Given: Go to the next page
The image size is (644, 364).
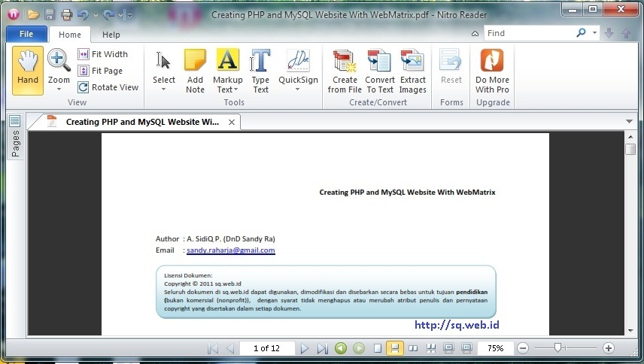Looking at the screenshot, I should tap(305, 348).
